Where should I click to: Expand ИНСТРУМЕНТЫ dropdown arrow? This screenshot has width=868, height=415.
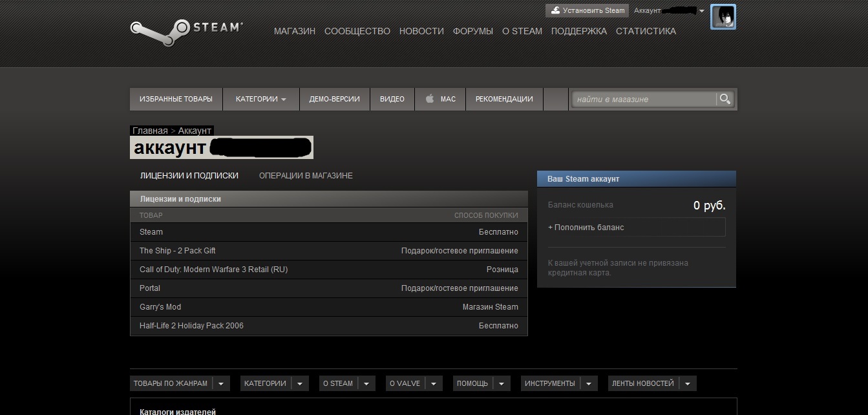pos(589,383)
